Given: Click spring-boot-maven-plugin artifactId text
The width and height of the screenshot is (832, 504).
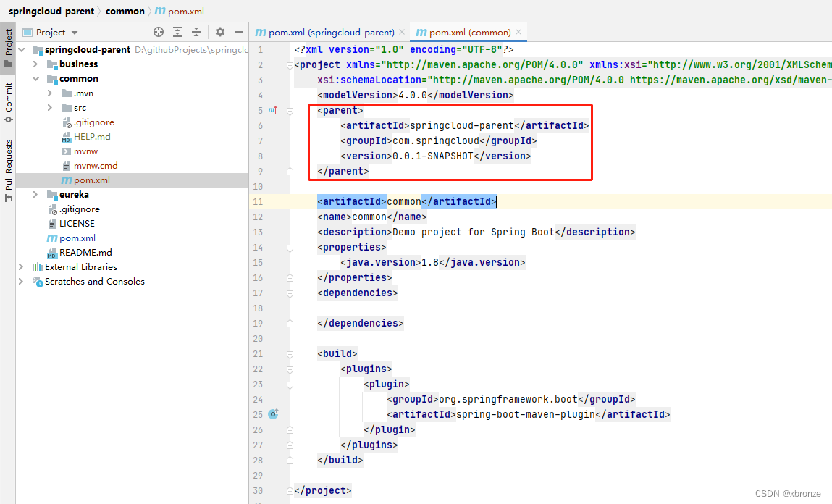Looking at the screenshot, I should [x=526, y=414].
